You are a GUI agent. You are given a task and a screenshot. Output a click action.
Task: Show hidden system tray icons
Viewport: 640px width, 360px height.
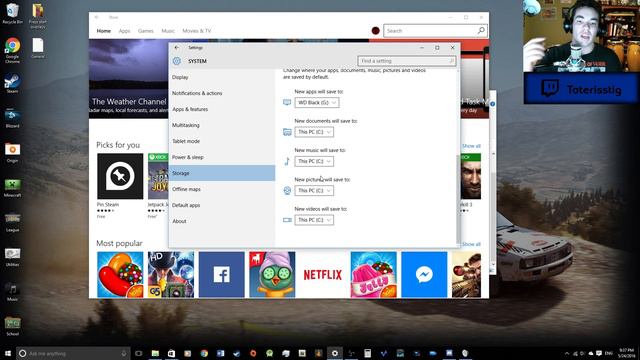(567, 353)
